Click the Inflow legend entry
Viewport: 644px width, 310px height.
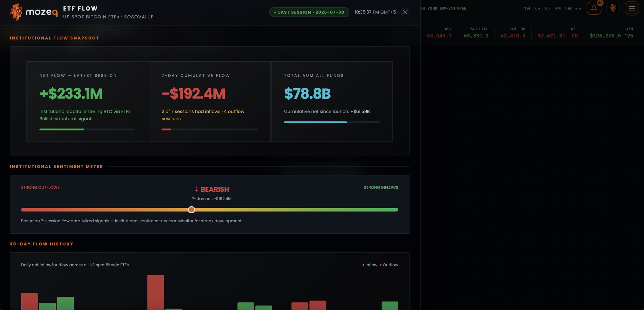pyautogui.click(x=370, y=265)
